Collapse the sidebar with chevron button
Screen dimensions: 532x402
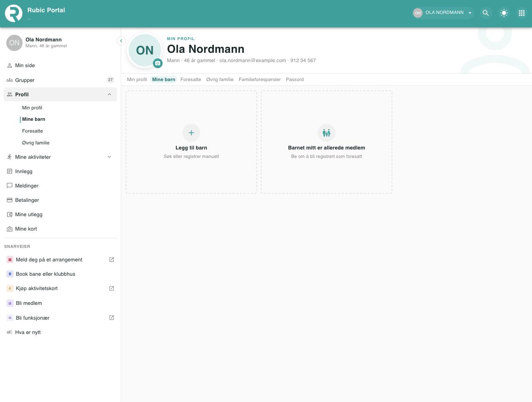tap(121, 41)
